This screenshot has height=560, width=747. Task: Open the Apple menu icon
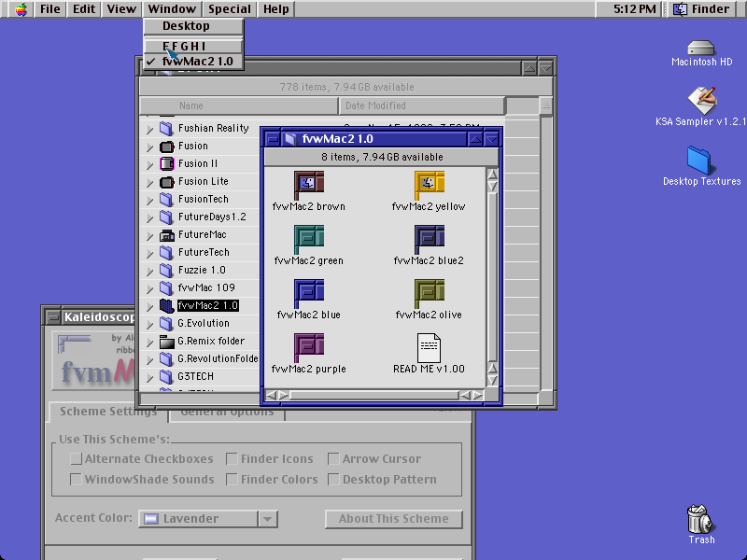(21, 9)
